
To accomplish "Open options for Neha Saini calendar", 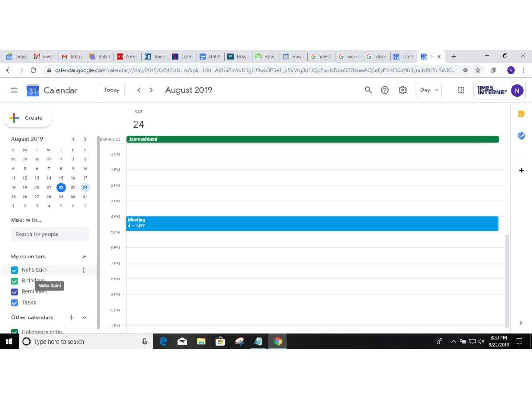I will click(x=84, y=270).
